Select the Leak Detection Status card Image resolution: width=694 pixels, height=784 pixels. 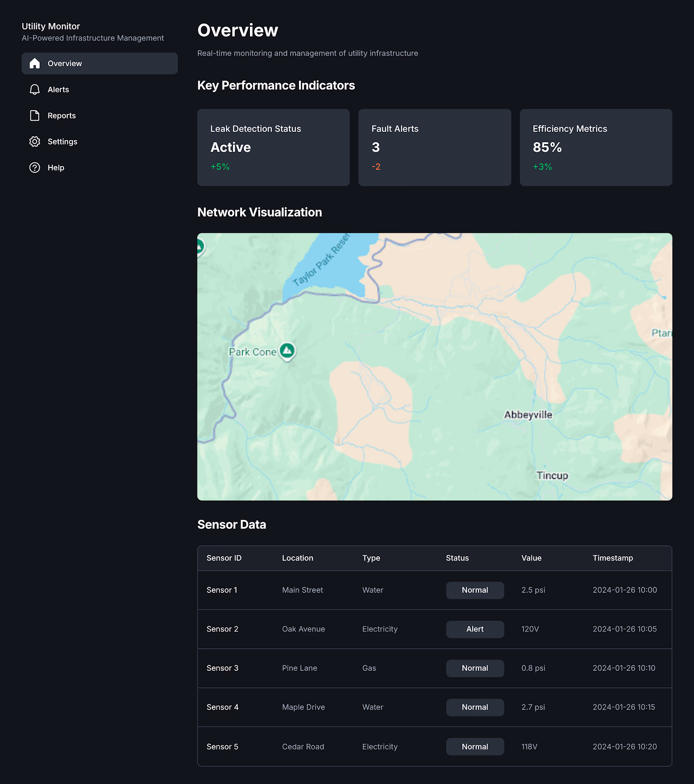[273, 147]
